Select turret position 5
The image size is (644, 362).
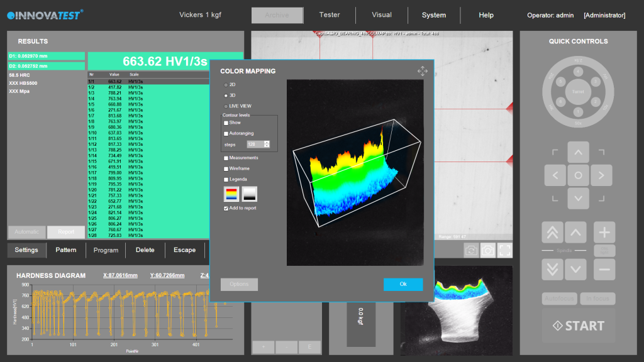click(x=560, y=82)
